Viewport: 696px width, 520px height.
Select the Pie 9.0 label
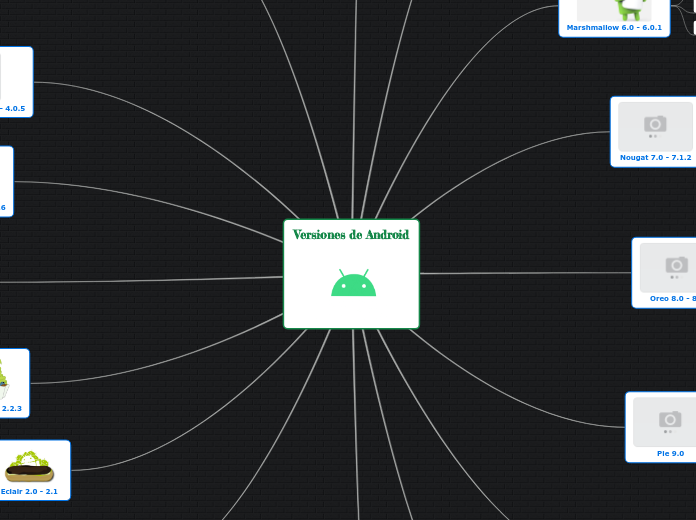670,453
